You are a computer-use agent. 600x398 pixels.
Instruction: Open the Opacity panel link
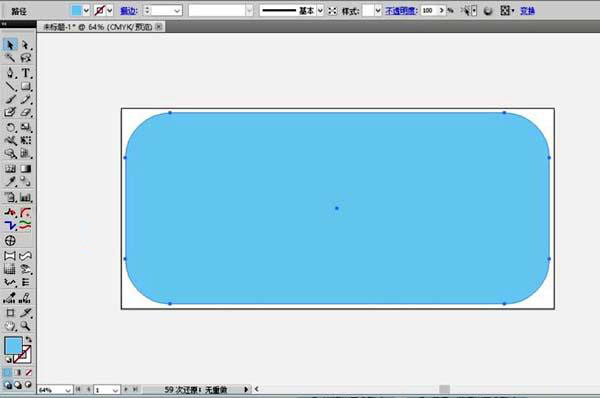pyautogui.click(x=401, y=11)
